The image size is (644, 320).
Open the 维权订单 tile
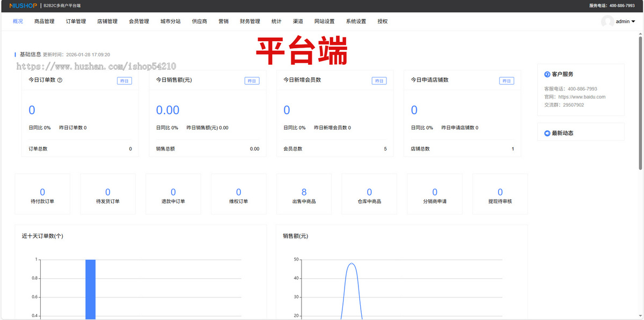(239, 194)
